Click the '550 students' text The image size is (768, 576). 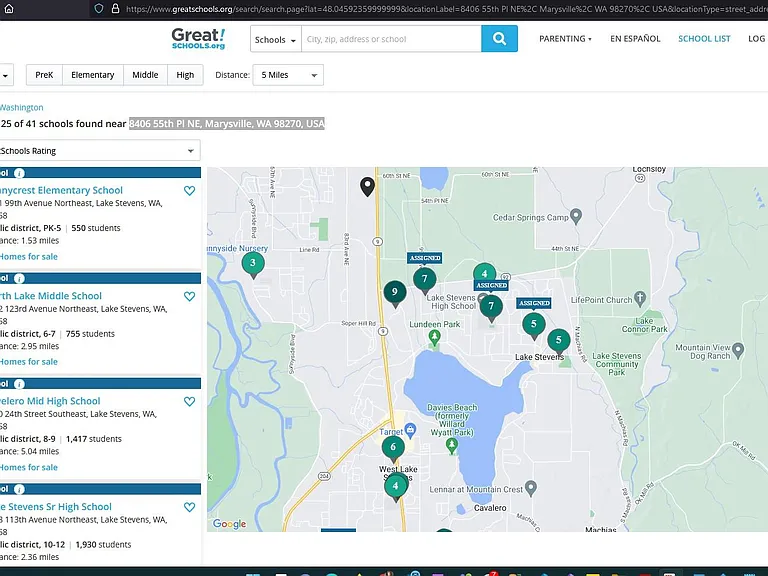[x=96, y=228]
